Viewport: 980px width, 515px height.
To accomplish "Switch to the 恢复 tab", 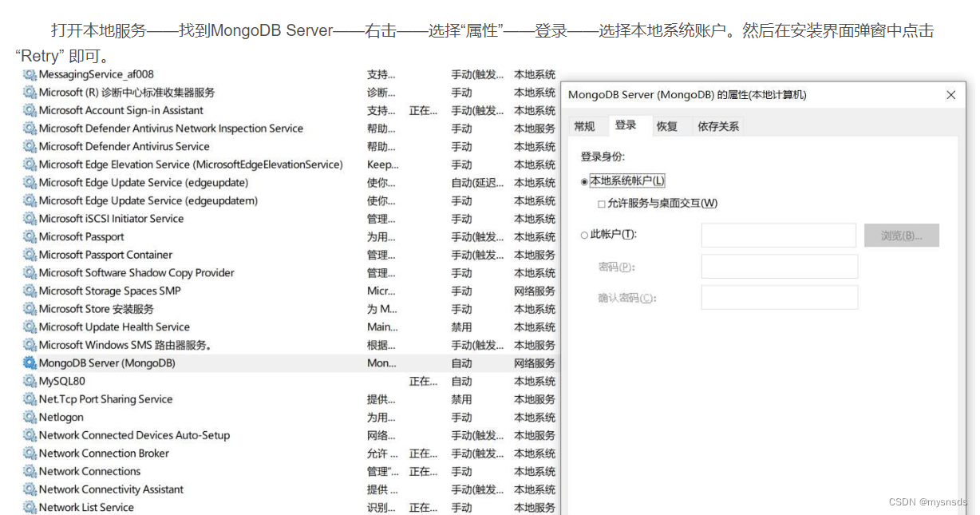I will [x=667, y=126].
